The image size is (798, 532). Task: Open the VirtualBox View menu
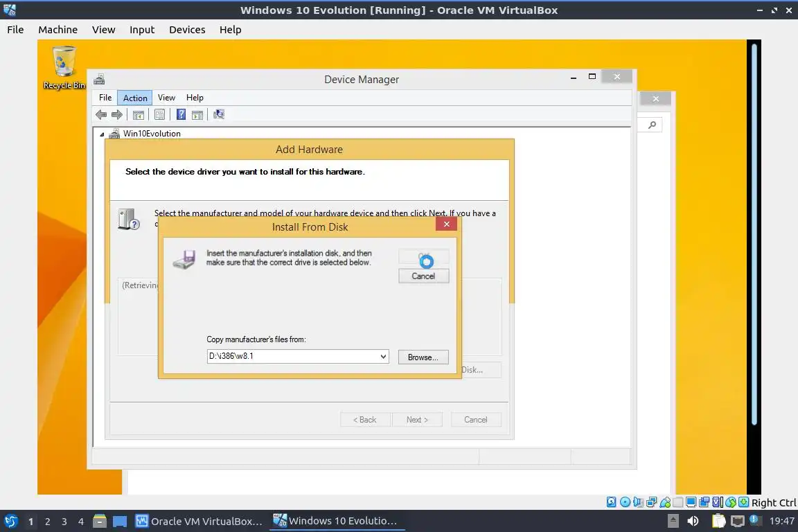point(104,30)
